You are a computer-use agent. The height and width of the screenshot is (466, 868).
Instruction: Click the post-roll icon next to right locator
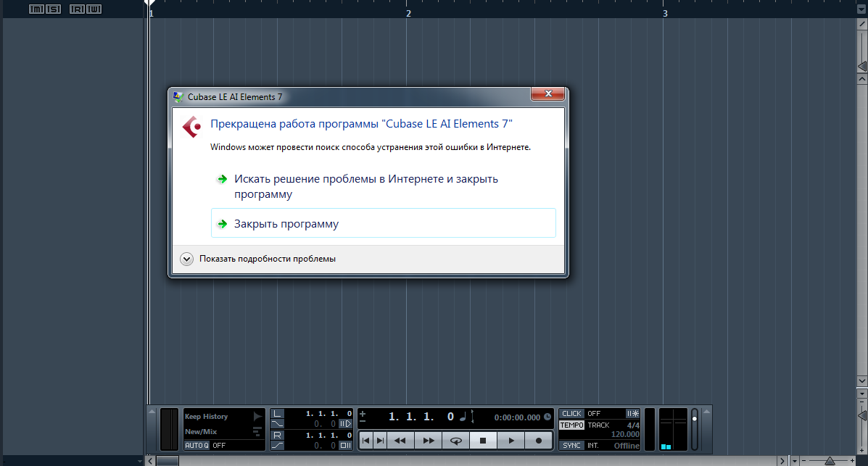pos(345,445)
